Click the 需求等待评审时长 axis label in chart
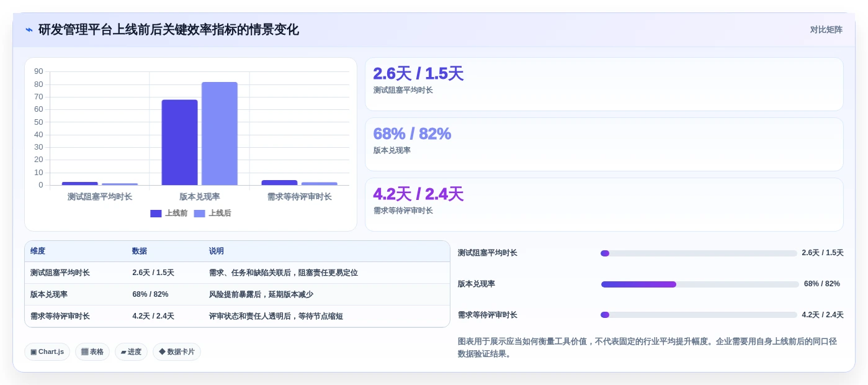The width and height of the screenshot is (868, 385). (300, 197)
